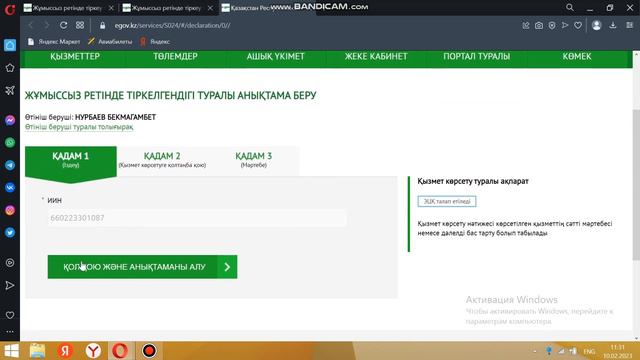This screenshot has width=640, height=360.
Task: Open the ПОРТАЛ ТУРАЛЫ menu
Action: pos(477,57)
